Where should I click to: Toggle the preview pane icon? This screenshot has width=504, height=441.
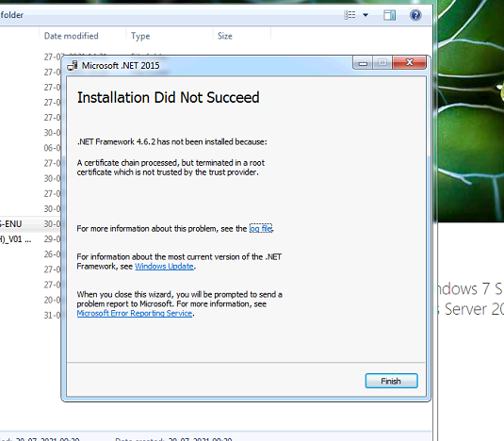point(390,15)
